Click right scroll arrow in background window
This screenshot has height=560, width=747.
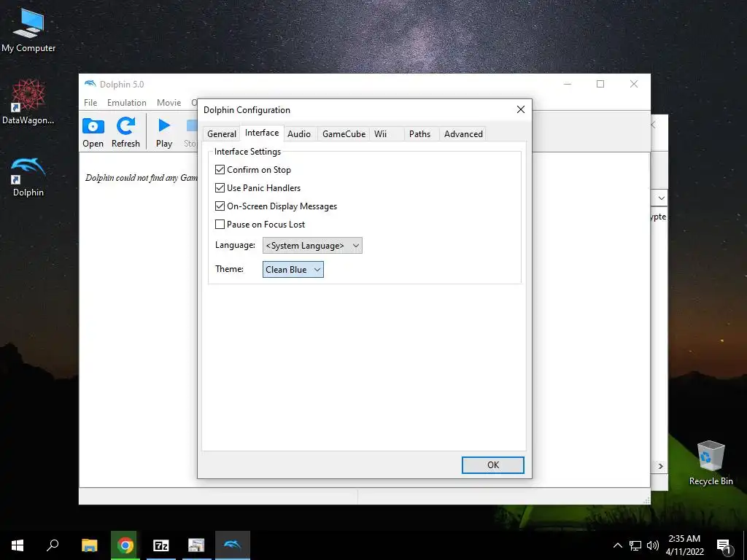coord(661,466)
